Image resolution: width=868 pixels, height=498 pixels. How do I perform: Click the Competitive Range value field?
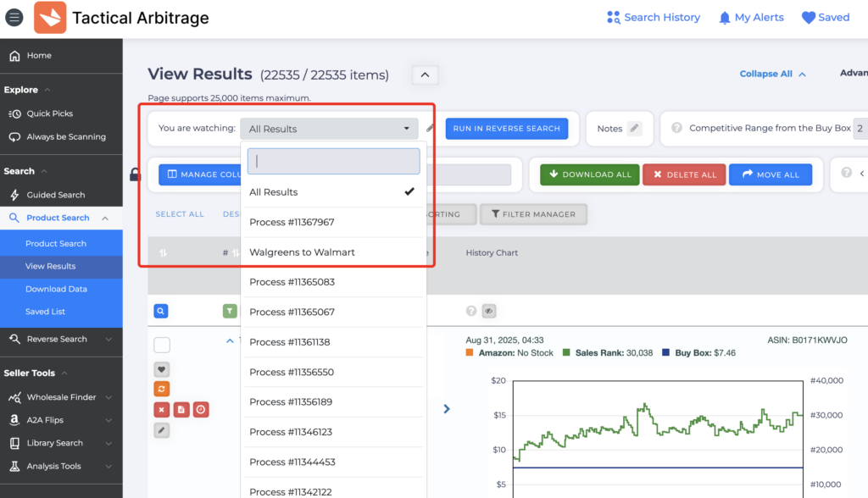pos(860,129)
